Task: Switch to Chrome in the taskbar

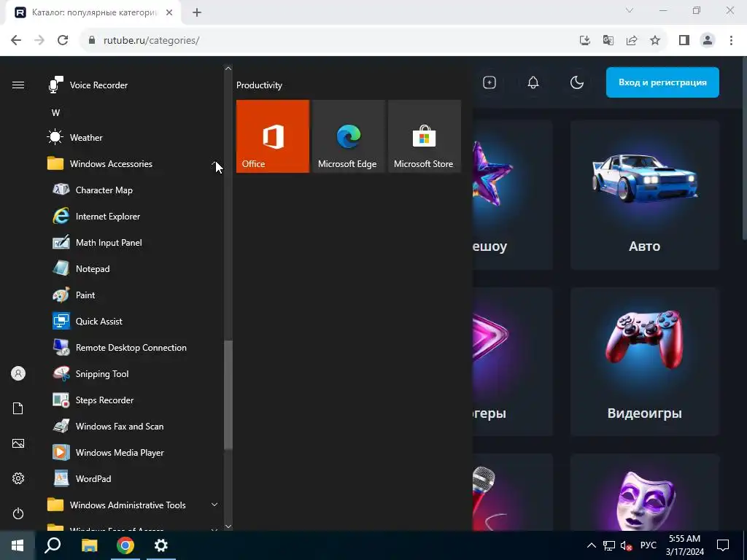Action: pyautogui.click(x=125, y=545)
